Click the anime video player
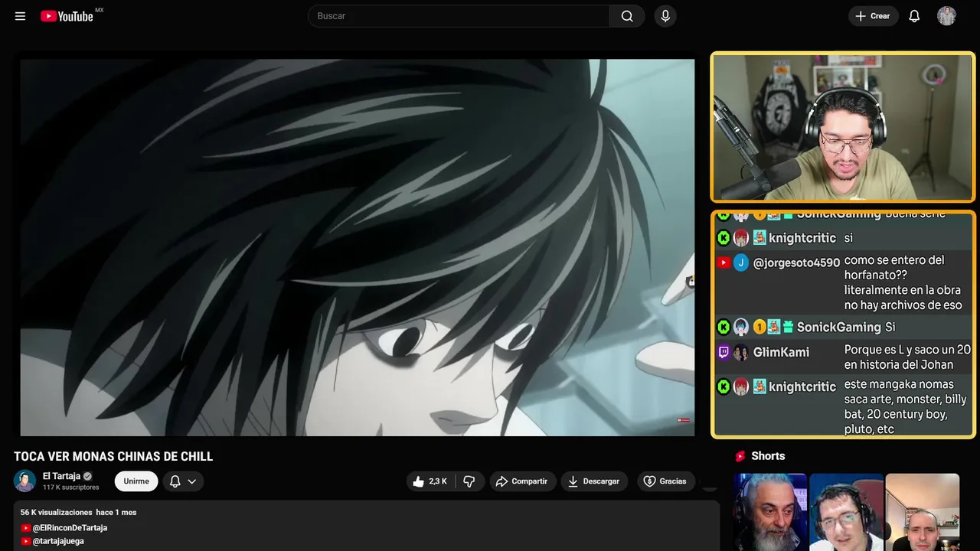 coord(358,247)
